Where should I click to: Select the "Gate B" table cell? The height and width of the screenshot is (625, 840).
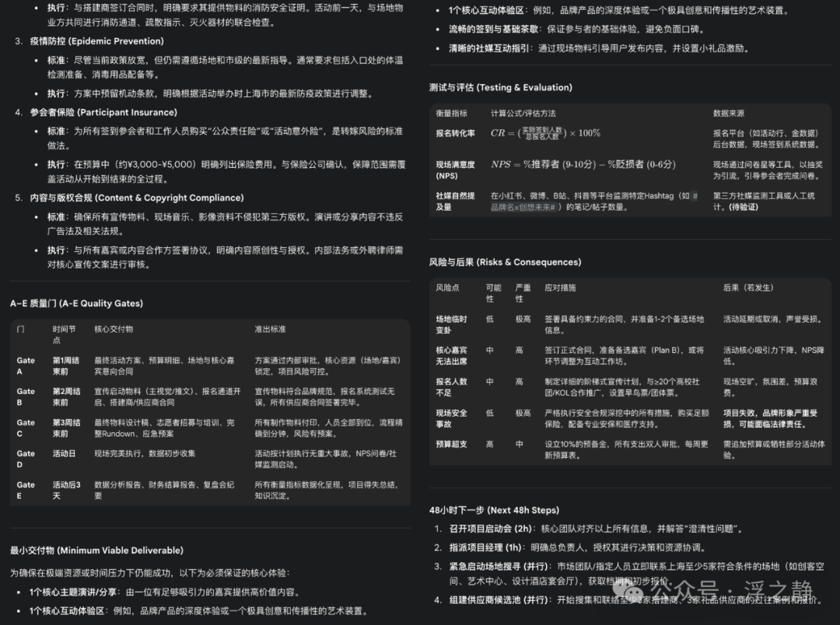(x=26, y=397)
